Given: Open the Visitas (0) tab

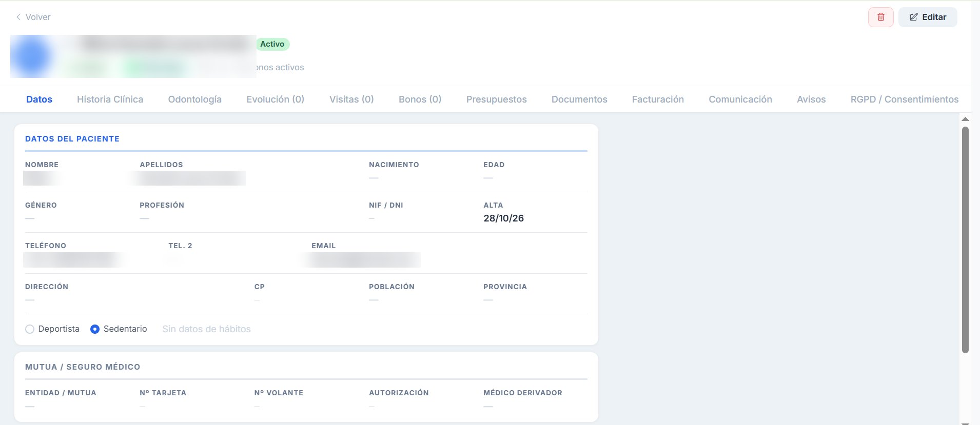Looking at the screenshot, I should tap(351, 99).
